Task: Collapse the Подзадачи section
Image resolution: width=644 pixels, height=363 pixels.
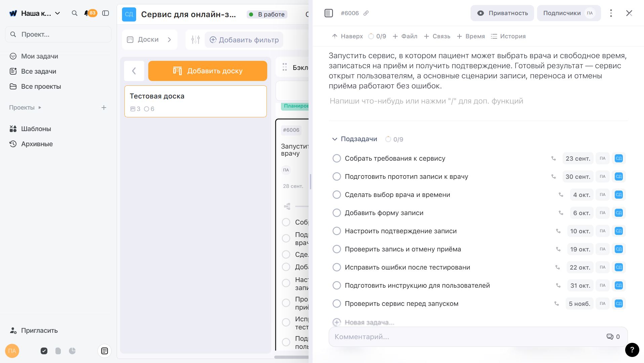Action: coord(334,139)
